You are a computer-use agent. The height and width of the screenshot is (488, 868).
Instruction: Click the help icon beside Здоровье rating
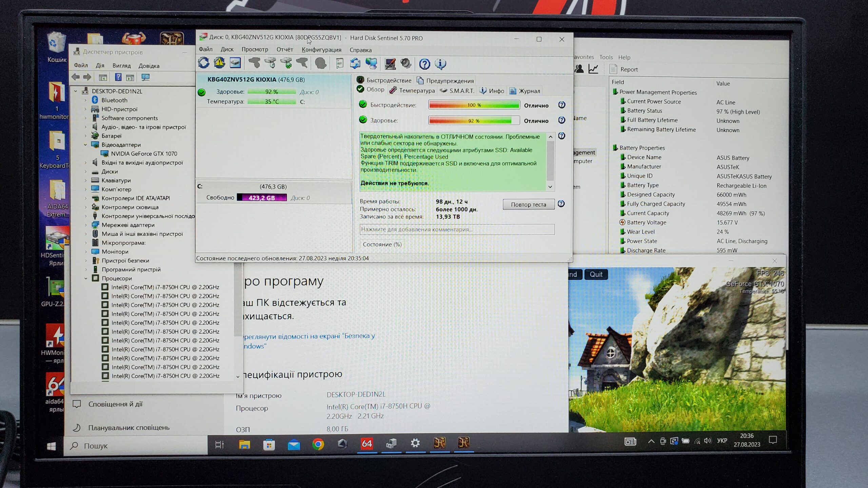pyautogui.click(x=562, y=120)
